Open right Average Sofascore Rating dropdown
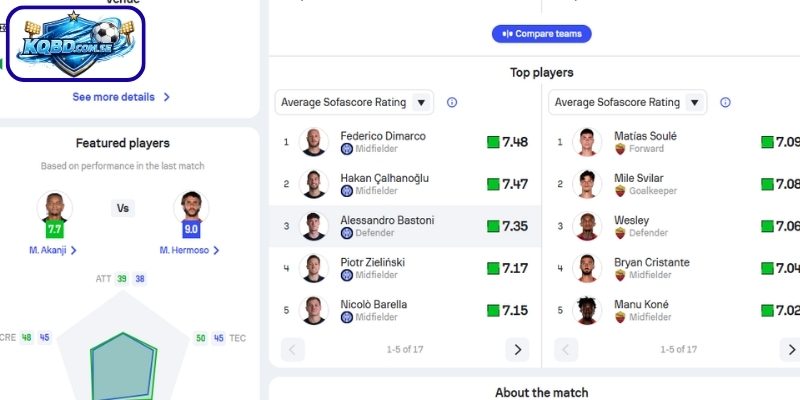The image size is (800, 400). point(627,102)
